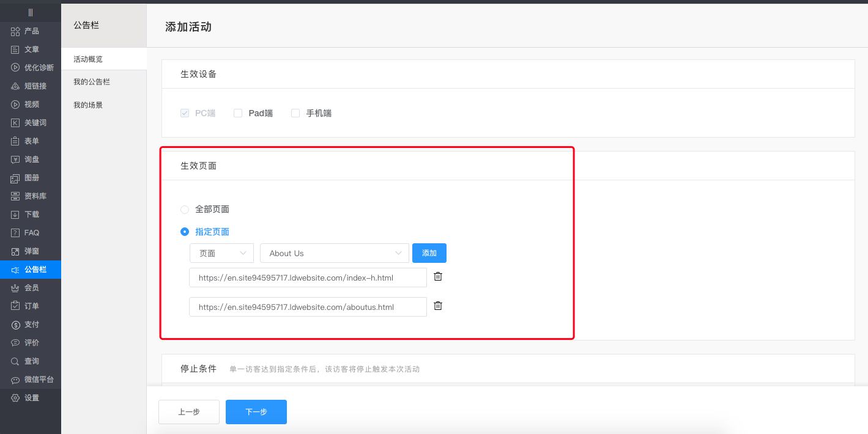Open 设置 at the sidebar bottom
The width and height of the screenshot is (868, 434).
(x=31, y=397)
